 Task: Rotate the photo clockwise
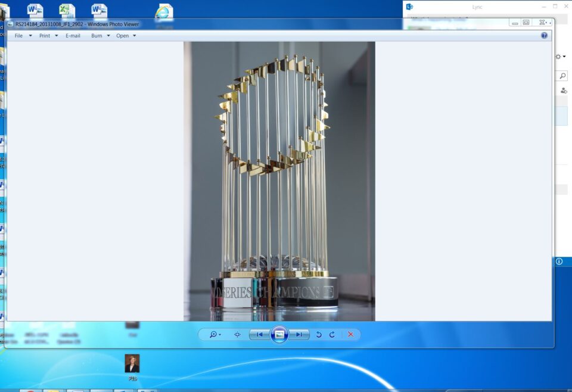tap(332, 334)
